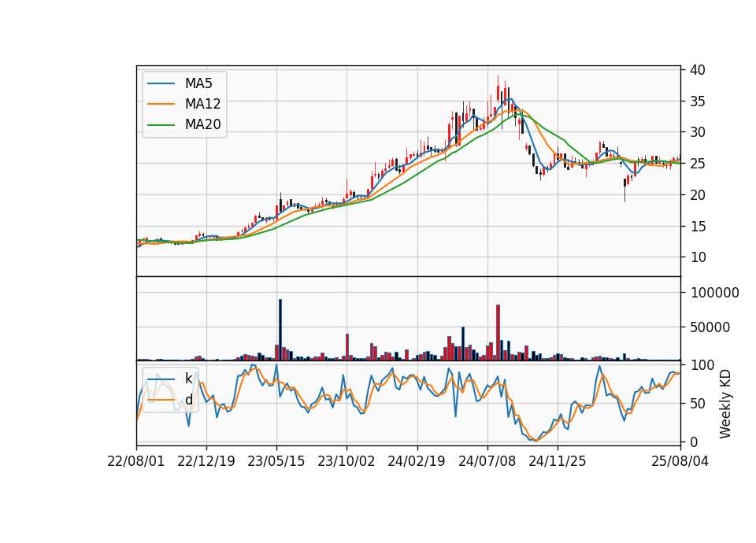
Task: Click the volume axis value 100000
Action: tap(715, 293)
